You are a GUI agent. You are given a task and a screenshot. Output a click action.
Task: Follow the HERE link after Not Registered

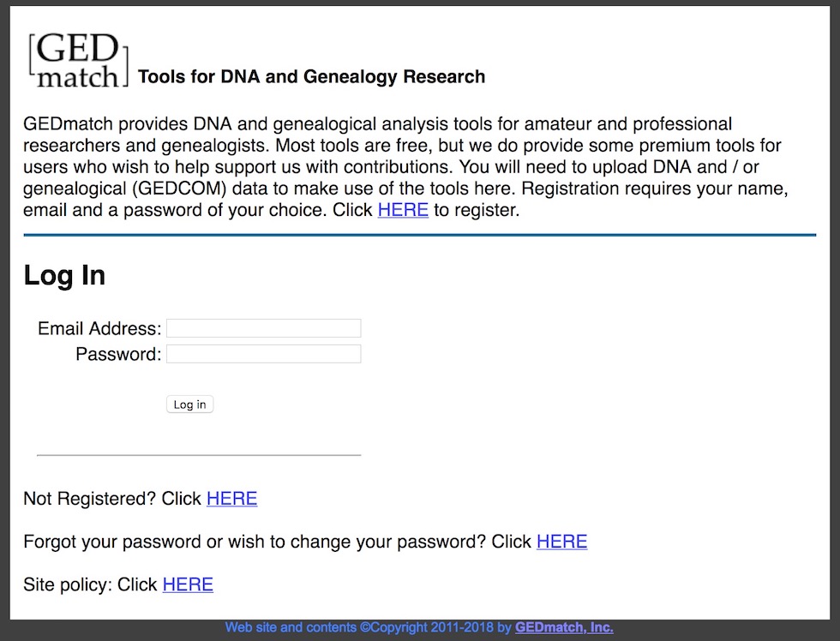(x=231, y=499)
